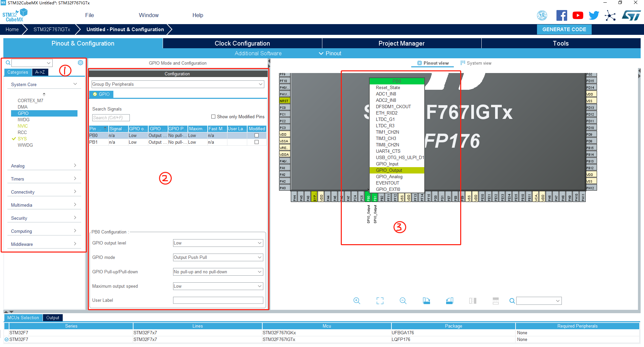Open the Help menu
Viewport: 644px width, 347px height.
click(198, 15)
